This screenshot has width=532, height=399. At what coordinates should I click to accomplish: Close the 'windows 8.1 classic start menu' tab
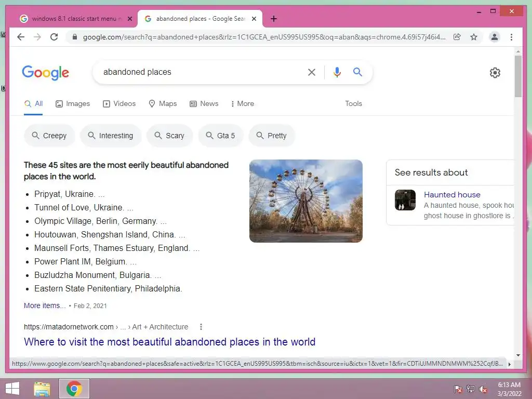129,19
